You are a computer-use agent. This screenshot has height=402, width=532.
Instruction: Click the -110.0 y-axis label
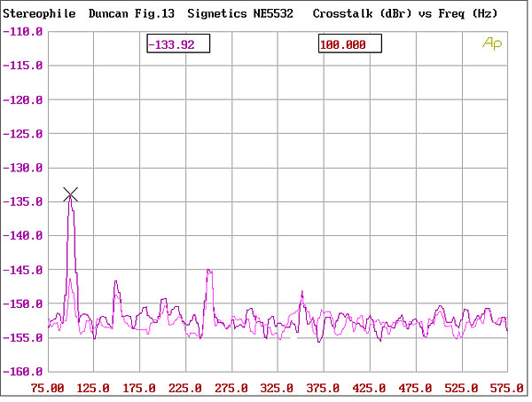pyautogui.click(x=23, y=32)
